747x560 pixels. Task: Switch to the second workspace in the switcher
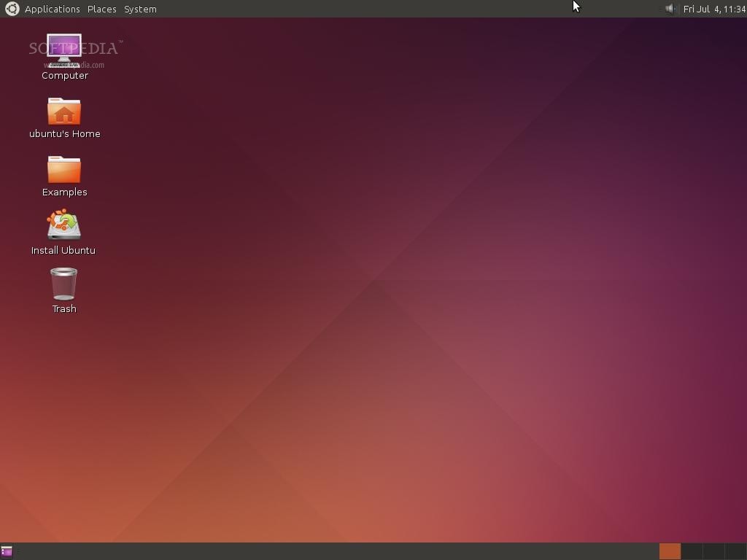tap(690, 551)
